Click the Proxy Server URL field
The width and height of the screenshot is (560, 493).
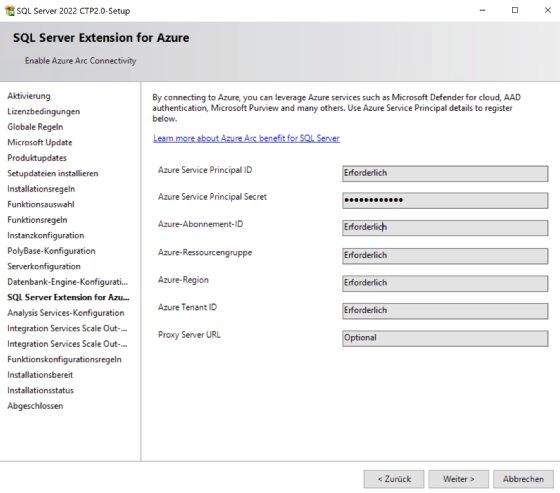point(445,338)
